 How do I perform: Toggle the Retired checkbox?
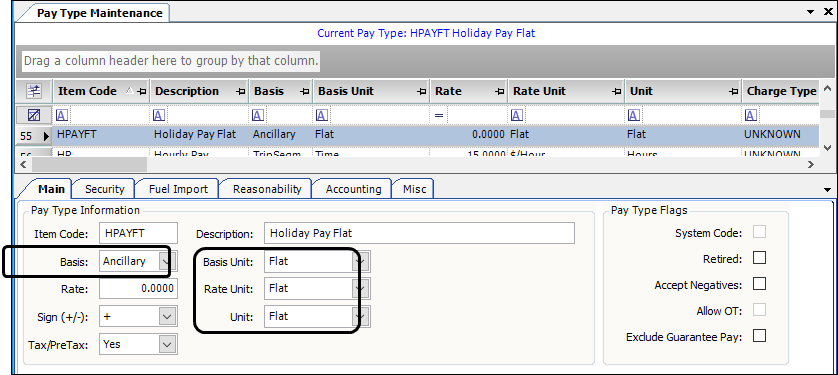coord(759,258)
